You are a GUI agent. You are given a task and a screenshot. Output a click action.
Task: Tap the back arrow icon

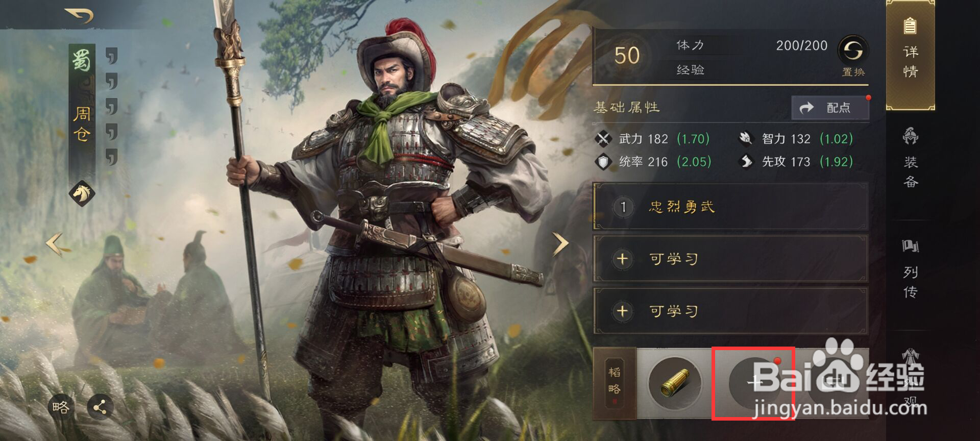click(x=80, y=15)
